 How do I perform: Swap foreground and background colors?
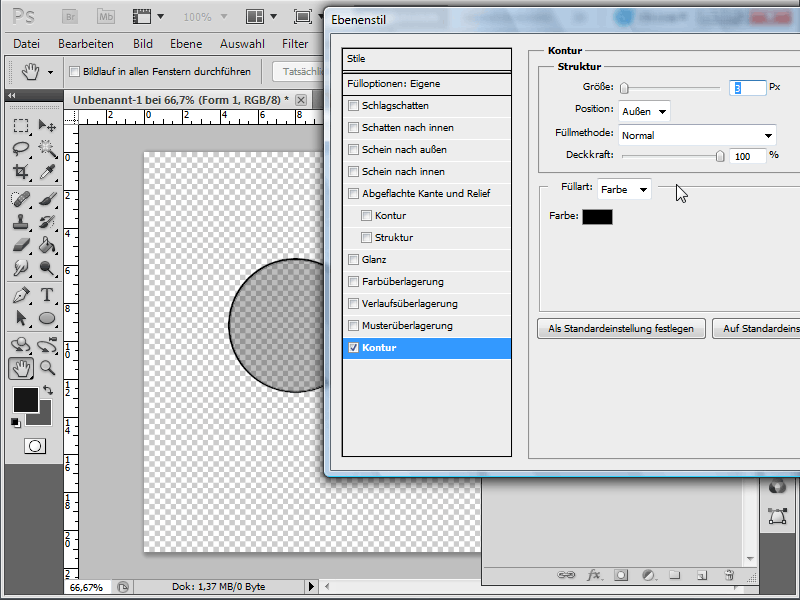(48, 390)
